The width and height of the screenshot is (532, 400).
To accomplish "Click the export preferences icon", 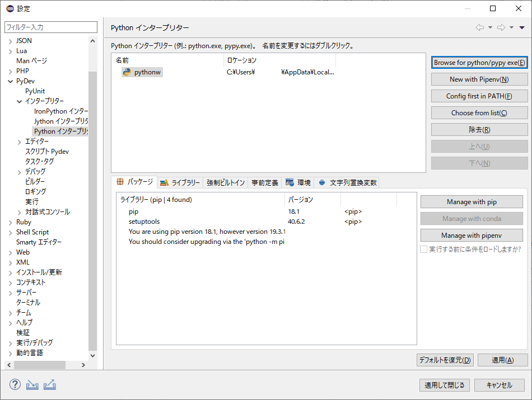I will tap(49, 385).
